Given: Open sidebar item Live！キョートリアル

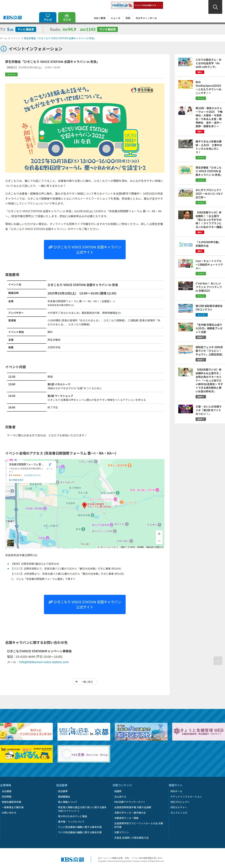Looking at the screenshot, I should click(x=200, y=267).
